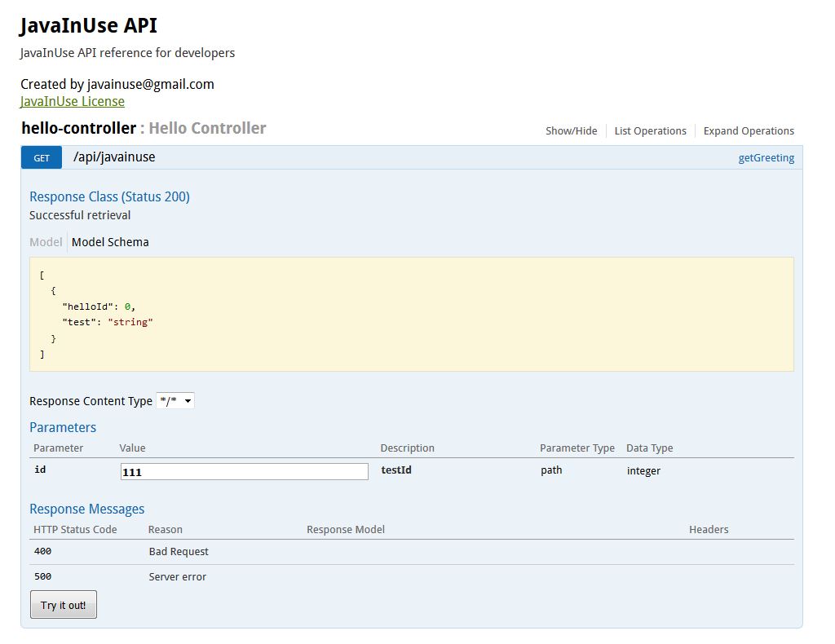Click the blue GET method badge
The image size is (835, 644).
[x=42, y=157]
